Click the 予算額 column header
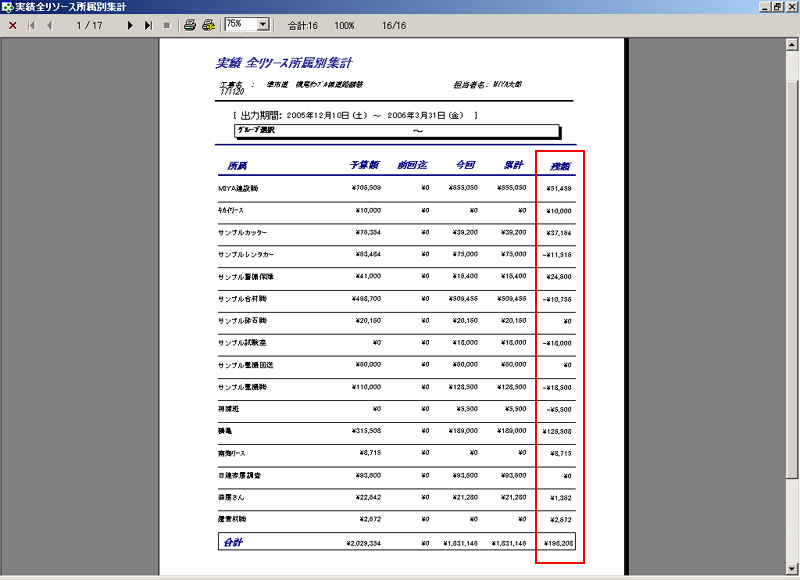The image size is (800, 580). [364, 165]
